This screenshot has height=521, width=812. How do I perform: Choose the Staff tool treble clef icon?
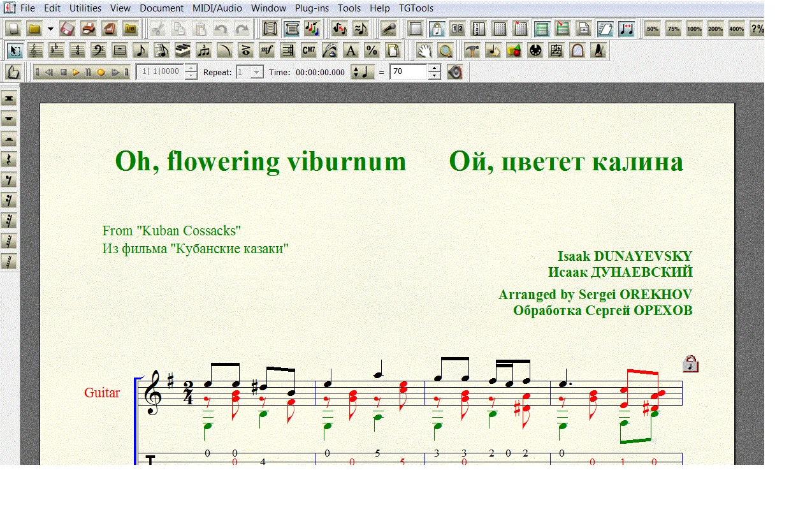[x=36, y=50]
